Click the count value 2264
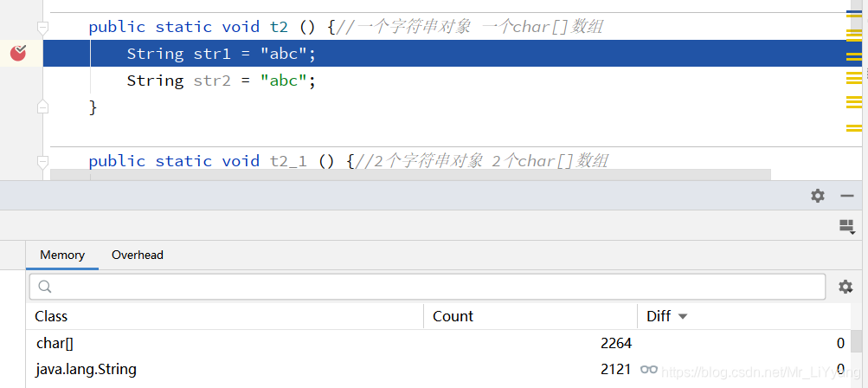 (616, 343)
